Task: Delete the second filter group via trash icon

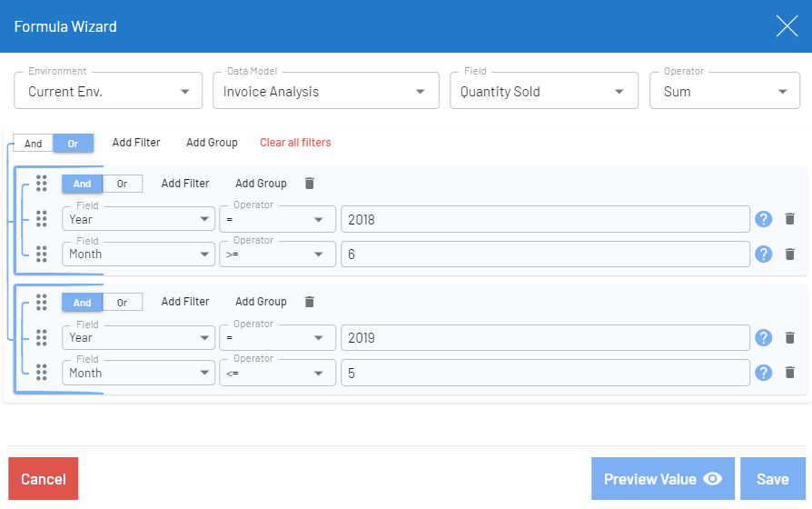Action: pos(310,302)
